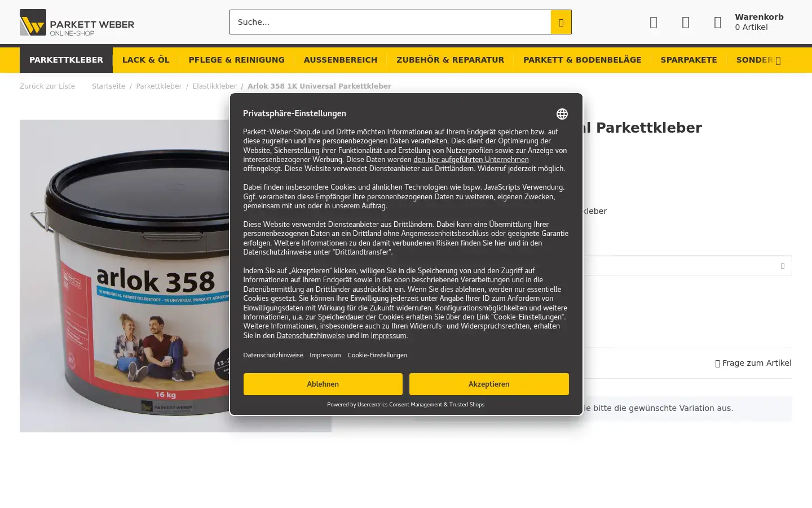Open the Parkettkleber menu tab
The image size is (812, 508).
click(x=66, y=60)
